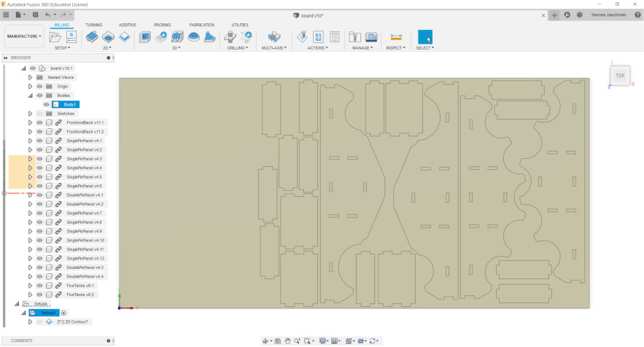Select the 3D Adaptive Clearing tool
This screenshot has height=347, width=644.
point(145,37)
